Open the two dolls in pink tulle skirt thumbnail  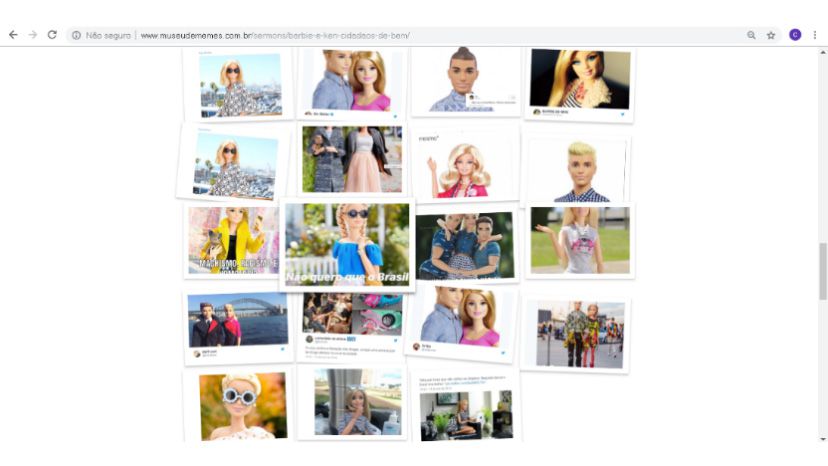coord(352,159)
